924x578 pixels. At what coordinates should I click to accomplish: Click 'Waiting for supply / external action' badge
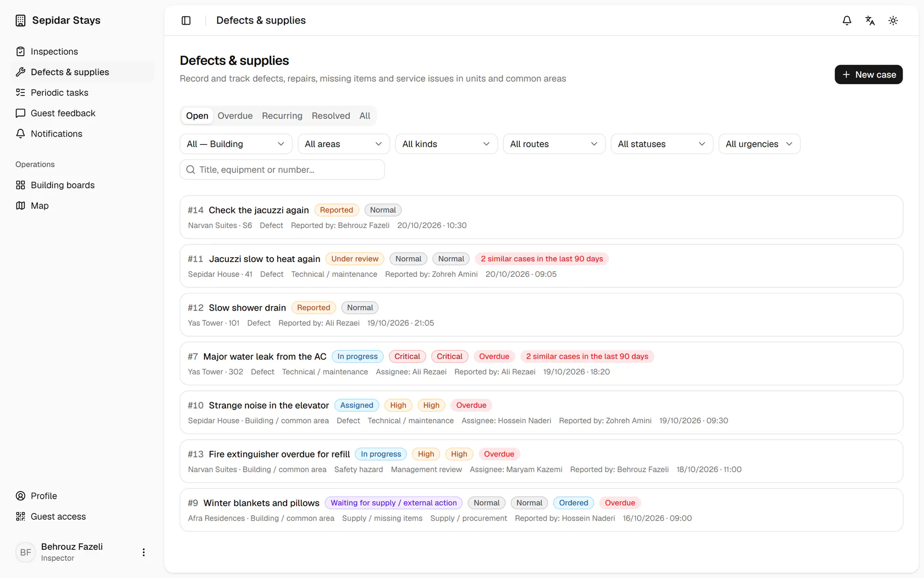[x=393, y=503]
